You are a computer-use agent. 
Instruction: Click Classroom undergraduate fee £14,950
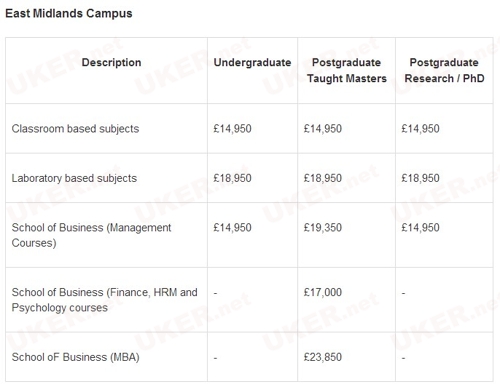click(232, 129)
